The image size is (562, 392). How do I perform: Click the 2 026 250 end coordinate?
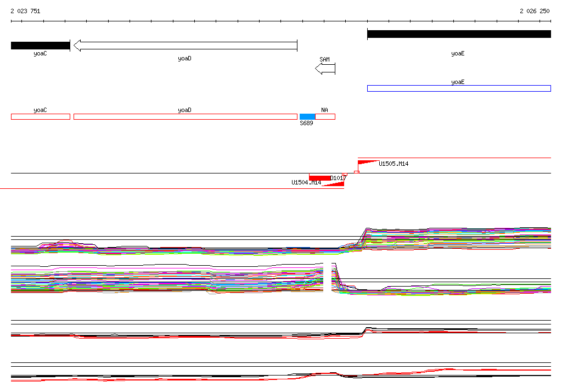(535, 11)
